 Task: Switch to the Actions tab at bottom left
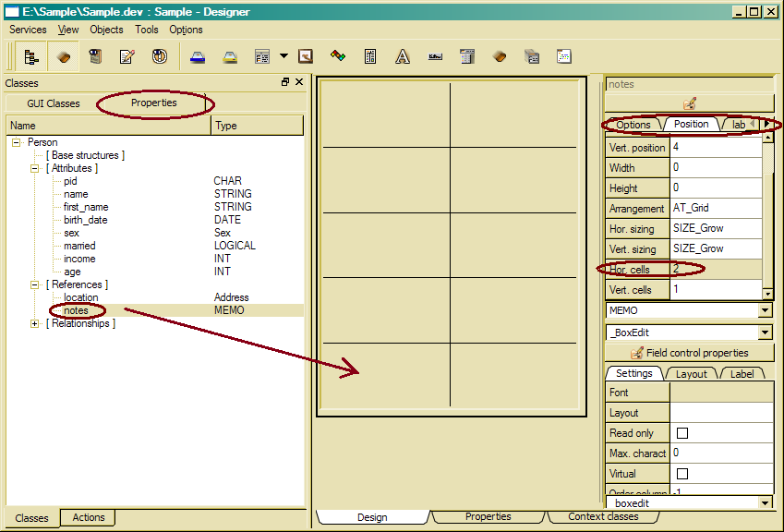(89, 517)
